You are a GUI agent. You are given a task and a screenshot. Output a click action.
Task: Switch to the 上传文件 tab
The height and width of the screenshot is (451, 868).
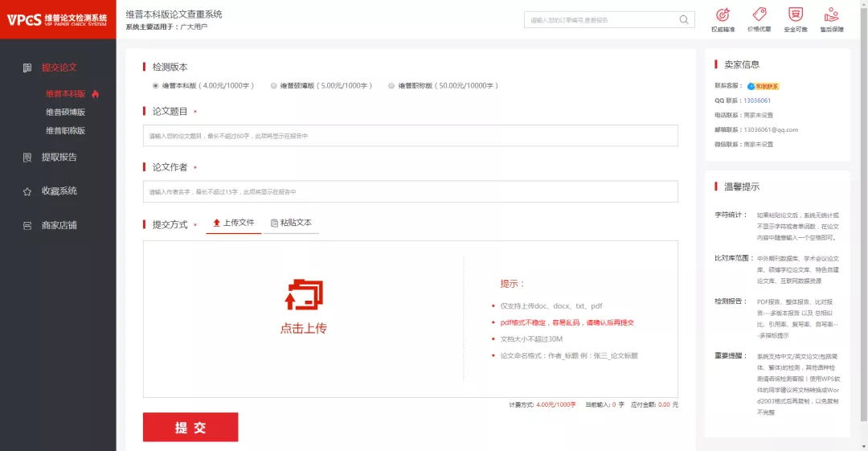tap(233, 223)
